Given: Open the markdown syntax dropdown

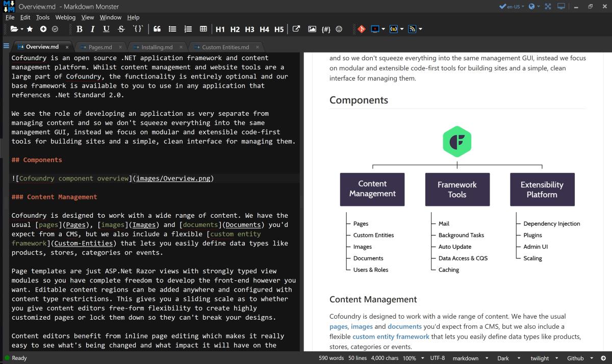Looking at the screenshot, I should coord(470,358).
